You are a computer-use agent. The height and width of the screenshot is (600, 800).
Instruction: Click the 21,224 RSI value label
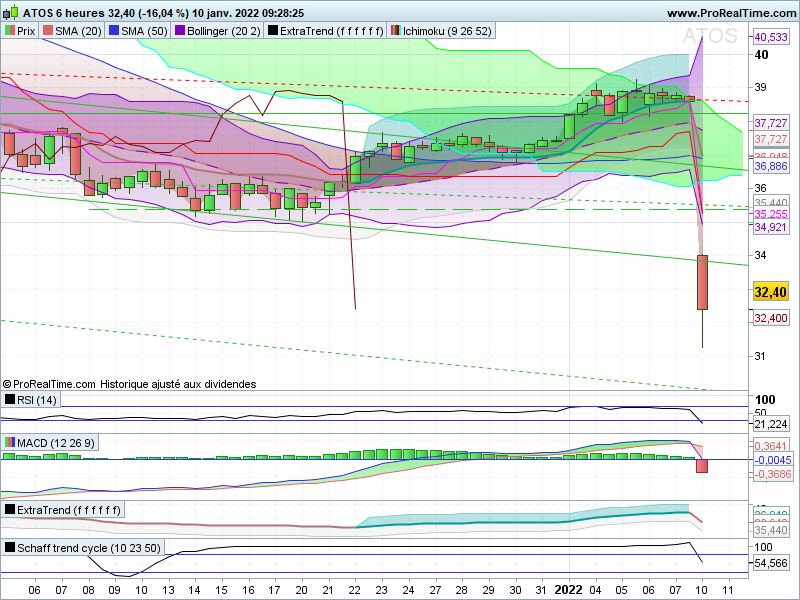(x=770, y=424)
